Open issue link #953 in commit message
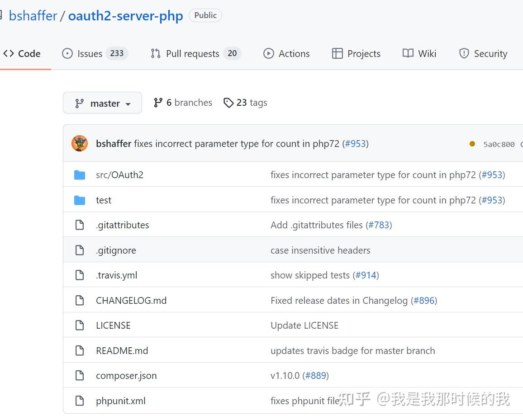Screen dimensions: 523x420 [356, 143]
